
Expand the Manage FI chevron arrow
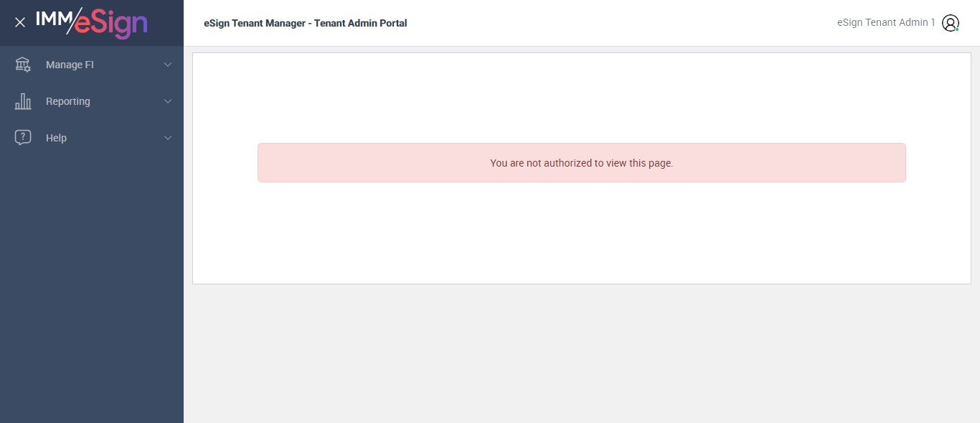[168, 65]
